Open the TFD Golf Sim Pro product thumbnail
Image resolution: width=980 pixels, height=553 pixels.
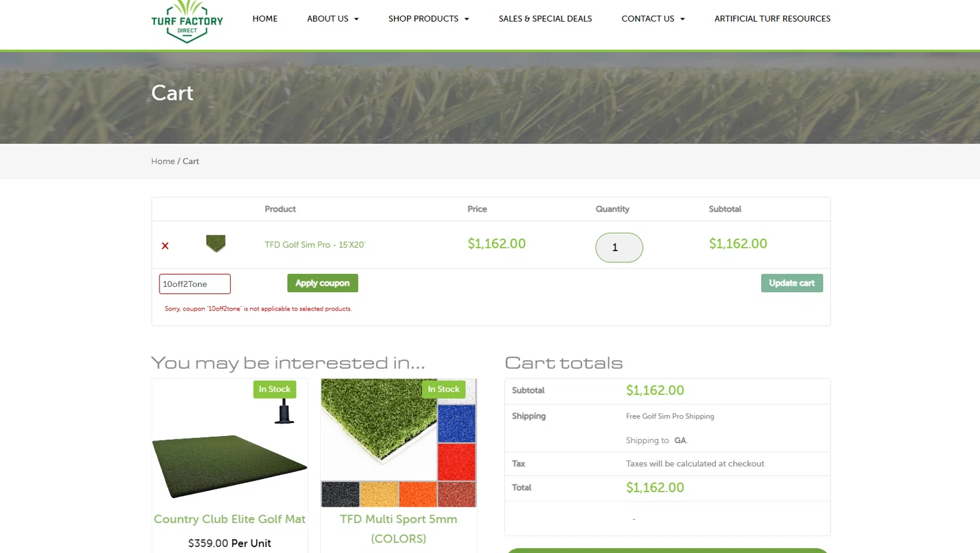(x=216, y=244)
